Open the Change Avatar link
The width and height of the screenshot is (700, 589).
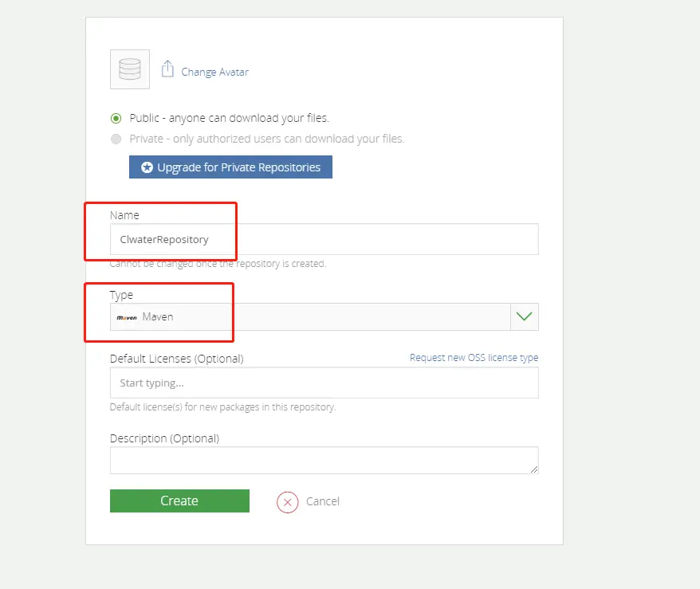(x=214, y=72)
